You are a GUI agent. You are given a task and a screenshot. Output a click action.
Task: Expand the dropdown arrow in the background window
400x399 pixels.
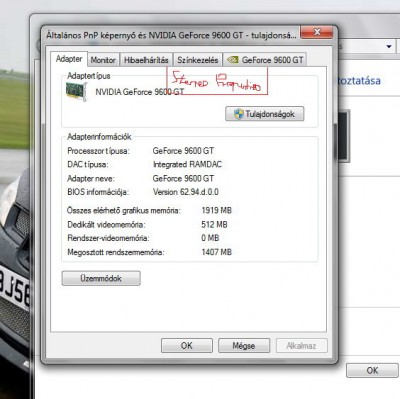[389, 46]
